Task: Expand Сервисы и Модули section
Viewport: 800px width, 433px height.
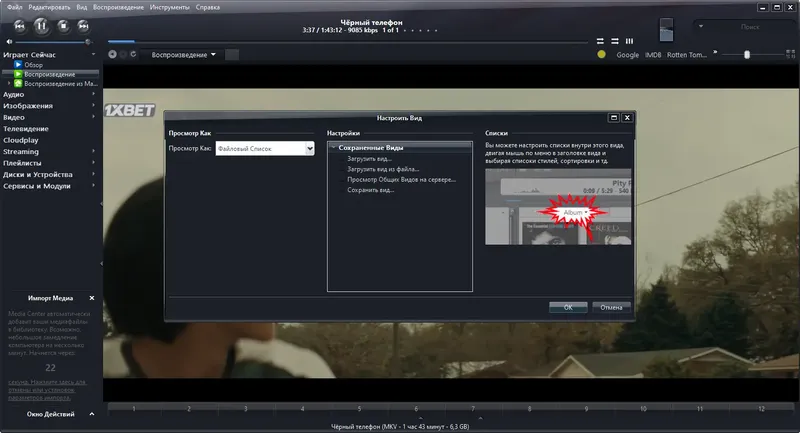Action: click(x=93, y=186)
